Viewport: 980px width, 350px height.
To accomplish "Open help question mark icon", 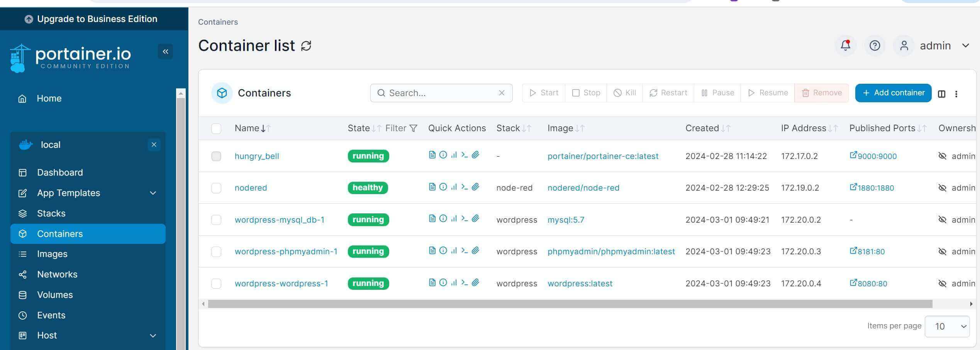I will (x=875, y=46).
